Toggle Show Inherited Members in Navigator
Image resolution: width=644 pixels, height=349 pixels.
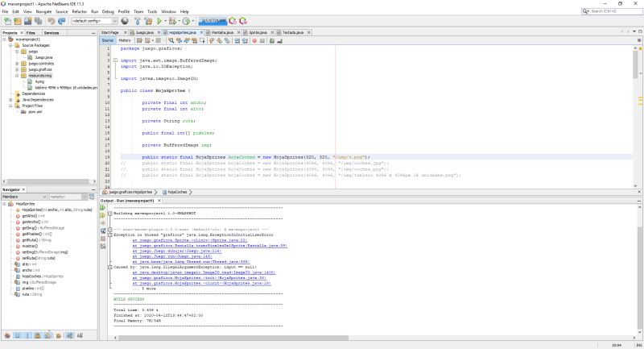pos(7,336)
